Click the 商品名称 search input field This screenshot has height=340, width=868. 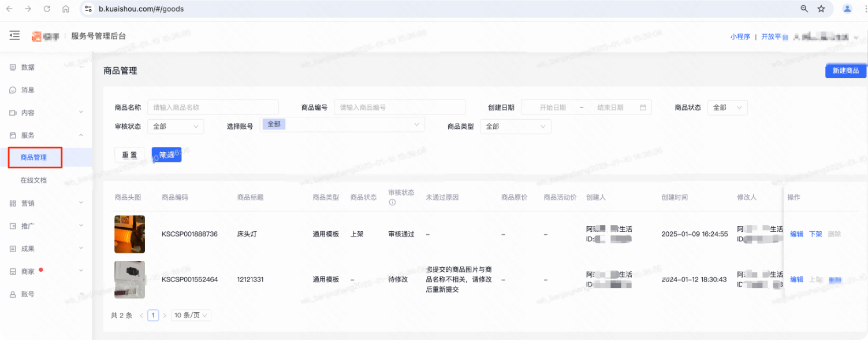click(x=213, y=107)
